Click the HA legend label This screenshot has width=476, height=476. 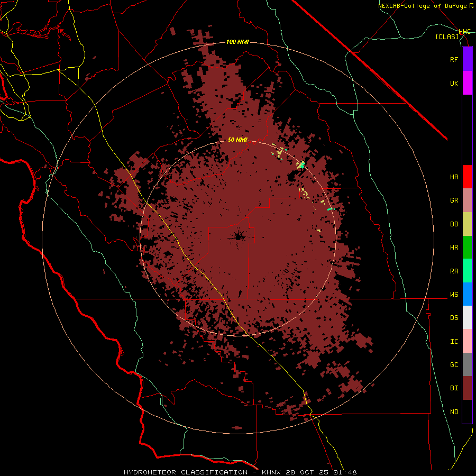454,177
